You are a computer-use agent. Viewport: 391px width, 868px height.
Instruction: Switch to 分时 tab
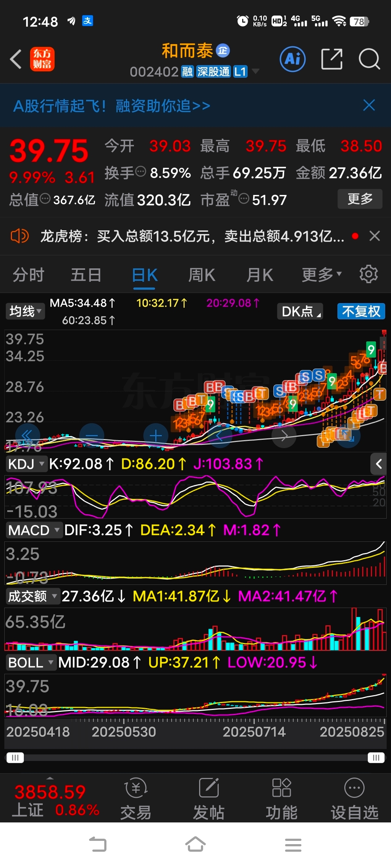coord(28,275)
